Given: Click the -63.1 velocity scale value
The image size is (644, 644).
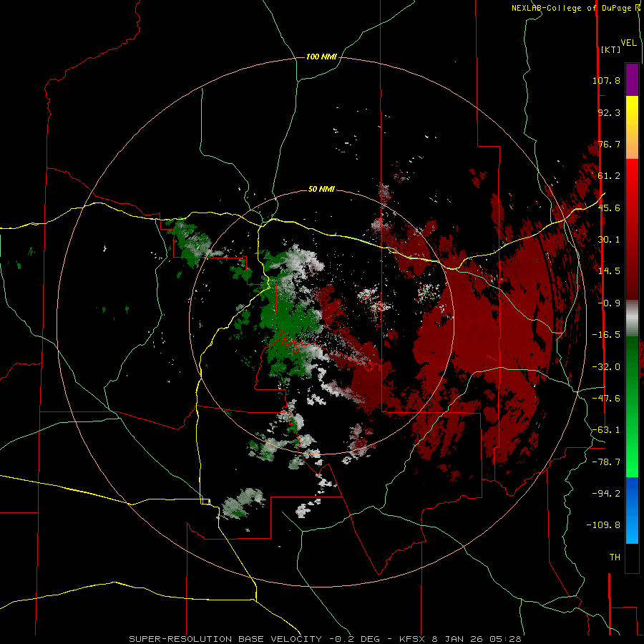Looking at the screenshot, I should point(606,430).
